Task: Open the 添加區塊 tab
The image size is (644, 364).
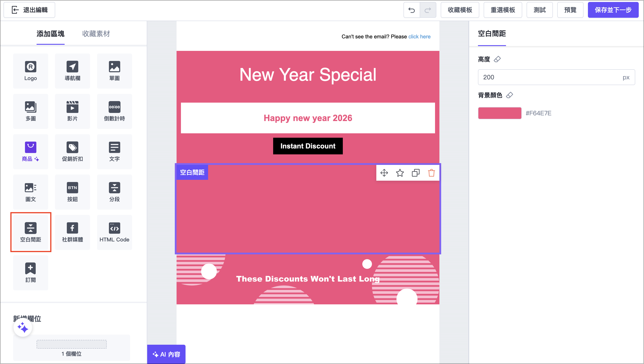Action: tap(51, 34)
